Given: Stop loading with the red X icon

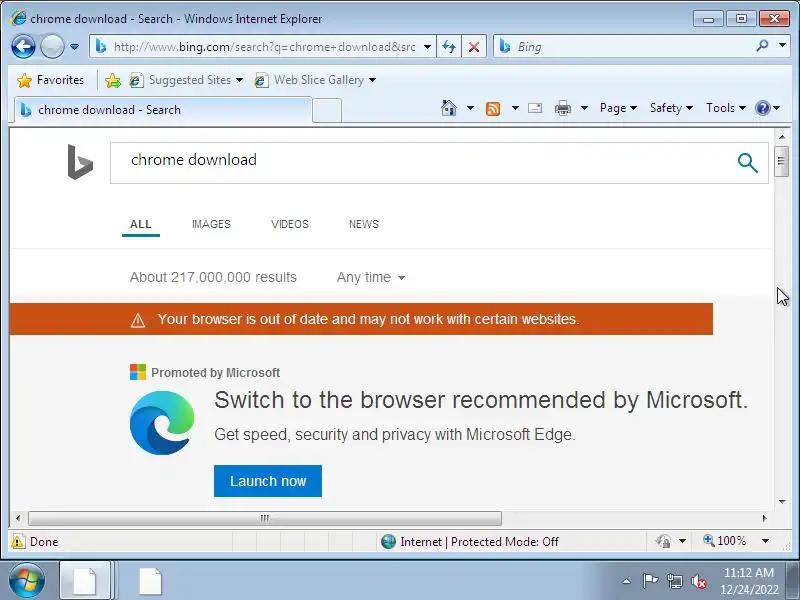Looking at the screenshot, I should pyautogui.click(x=473, y=47).
